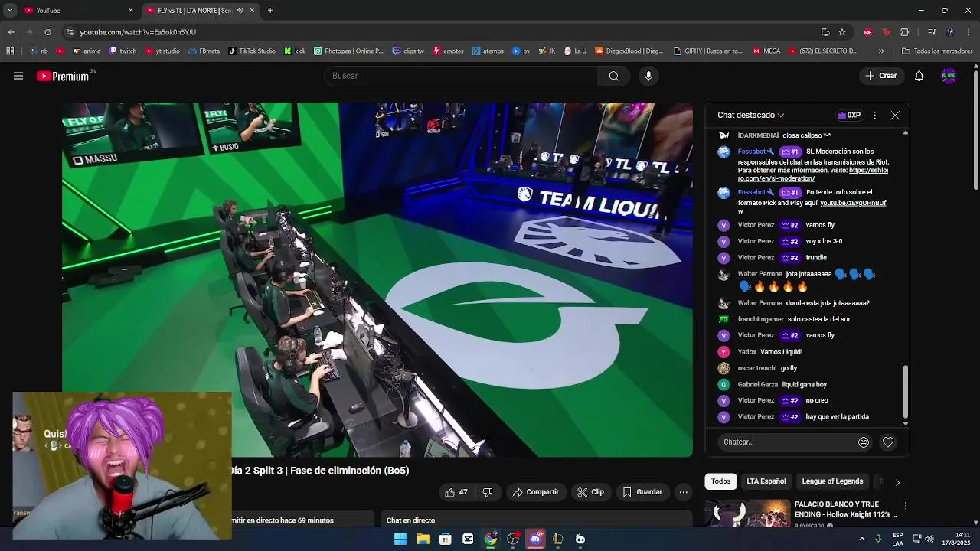Click the taskbar volume icon

(929, 539)
